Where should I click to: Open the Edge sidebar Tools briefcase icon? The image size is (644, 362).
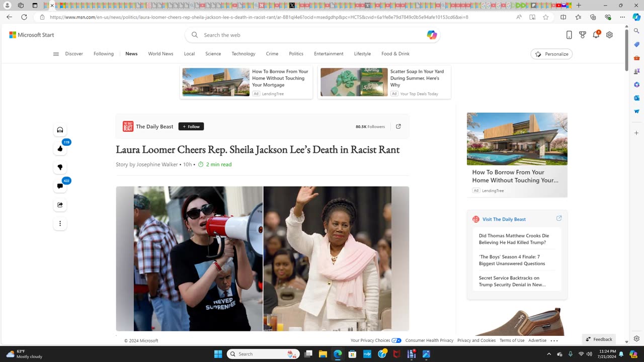[x=636, y=58]
